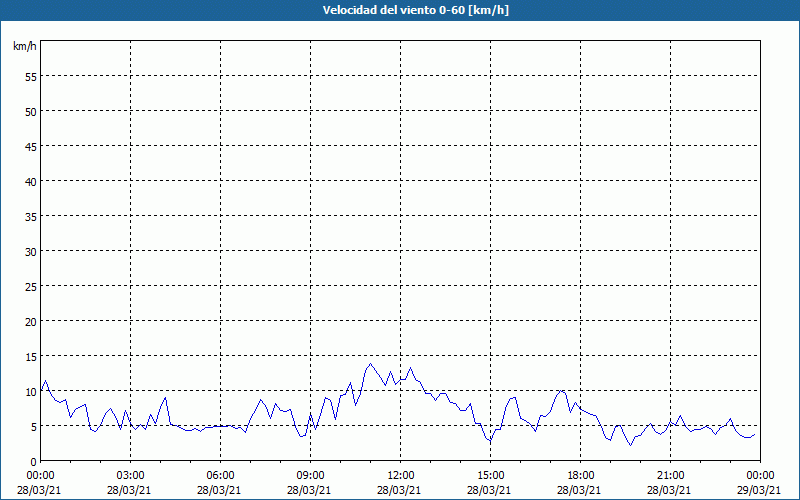Click the 03:00 time label on the x-axis
The image size is (800, 500).
point(131,476)
